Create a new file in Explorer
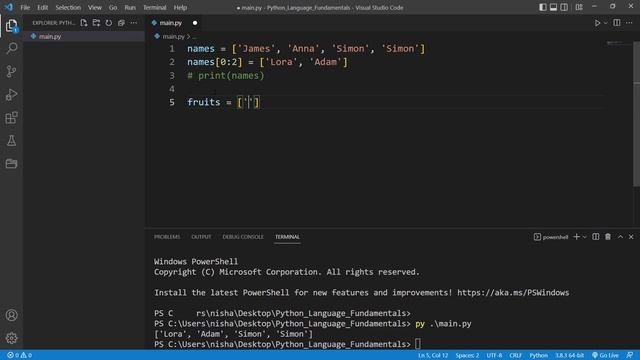 click(84, 23)
